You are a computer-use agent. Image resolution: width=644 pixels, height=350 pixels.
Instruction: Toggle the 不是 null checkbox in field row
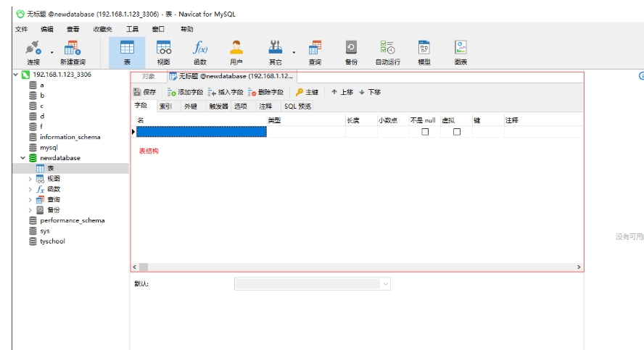(x=425, y=132)
